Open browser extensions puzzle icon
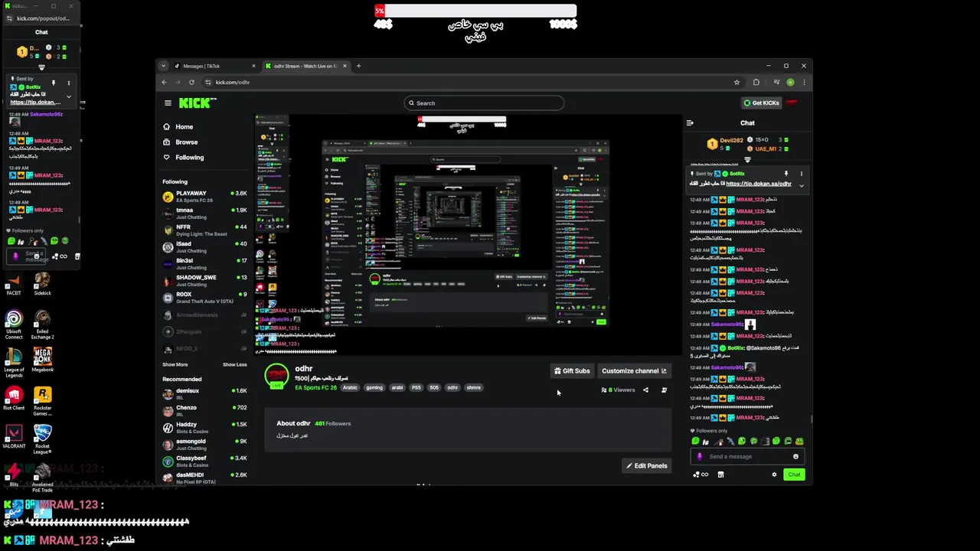This screenshot has height=551, width=980. pos(756,82)
